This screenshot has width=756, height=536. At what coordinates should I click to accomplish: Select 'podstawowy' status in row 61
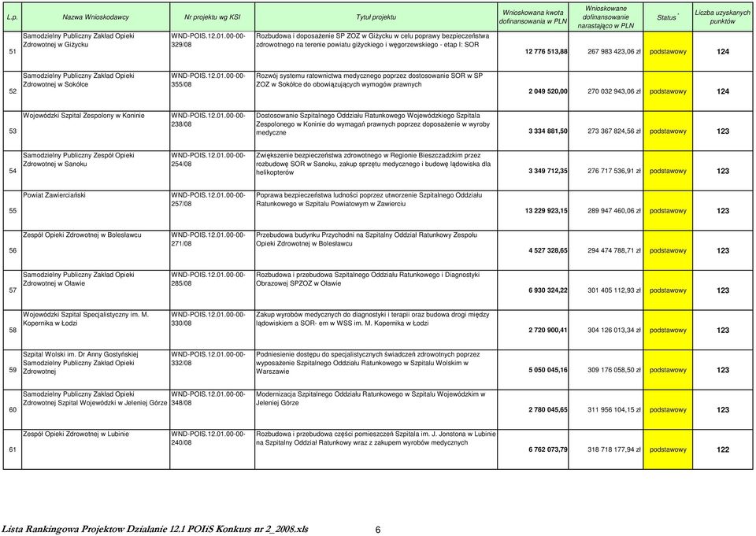(668, 449)
